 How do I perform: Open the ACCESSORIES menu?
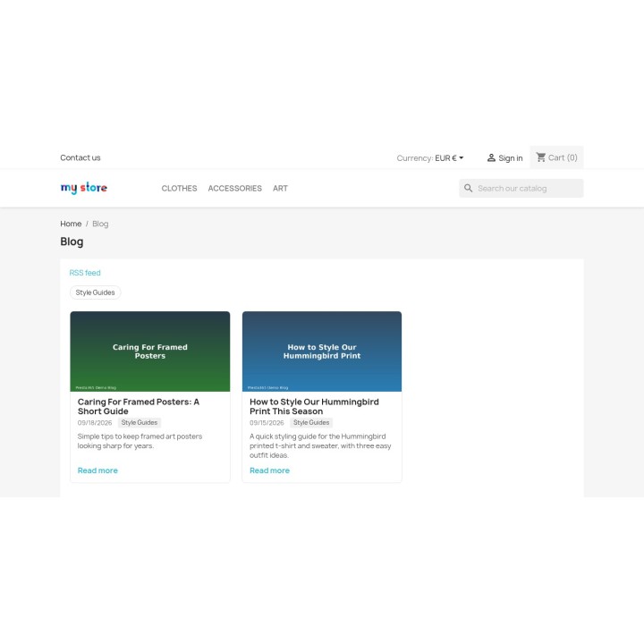pos(234,188)
